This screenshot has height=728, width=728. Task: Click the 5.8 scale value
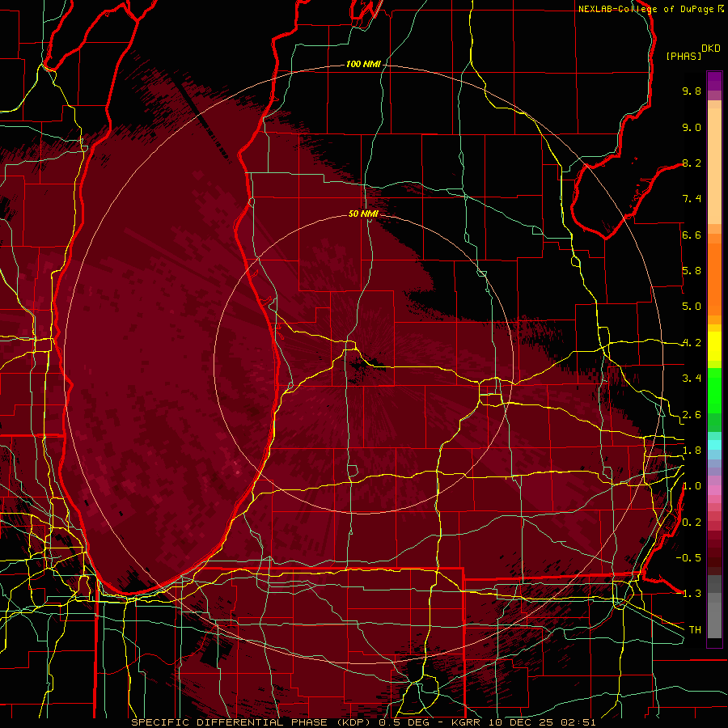click(692, 271)
